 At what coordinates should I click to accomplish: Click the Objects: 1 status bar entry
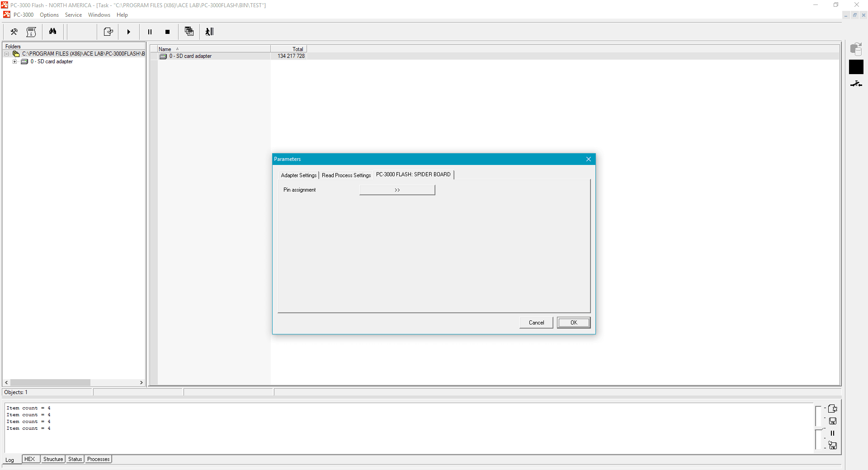point(47,392)
